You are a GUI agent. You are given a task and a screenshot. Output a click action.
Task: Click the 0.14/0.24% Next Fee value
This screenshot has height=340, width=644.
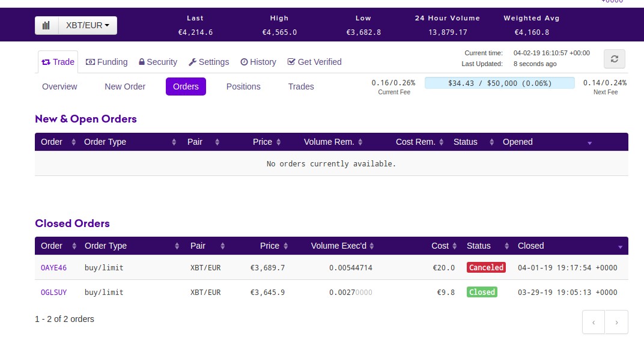(605, 83)
